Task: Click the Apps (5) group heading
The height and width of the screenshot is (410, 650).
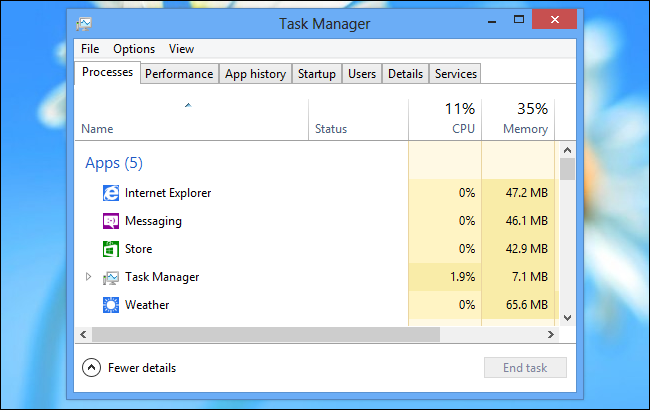Action: click(114, 163)
